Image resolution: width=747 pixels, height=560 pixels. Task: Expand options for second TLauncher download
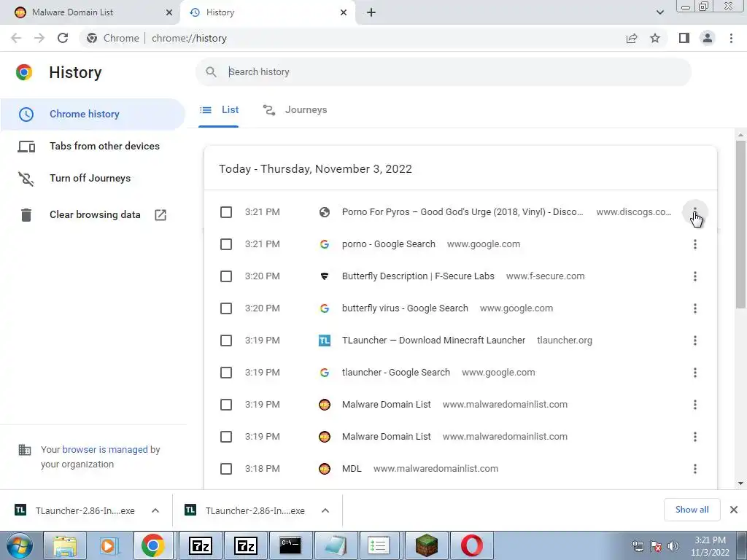(x=325, y=510)
